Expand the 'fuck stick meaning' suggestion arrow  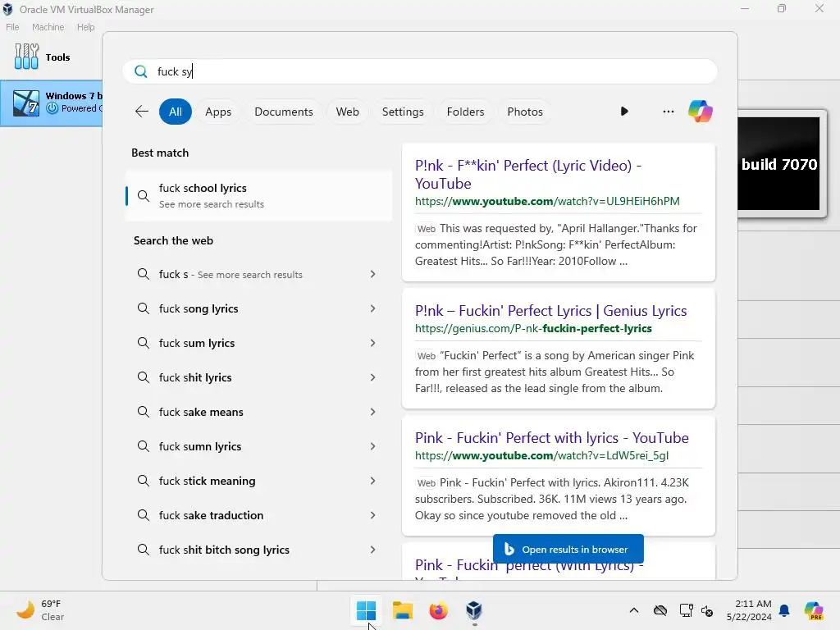373,481
